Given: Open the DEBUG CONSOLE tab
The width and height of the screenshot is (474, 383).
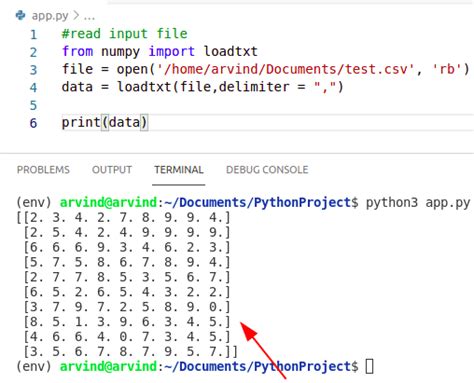Looking at the screenshot, I should 267,170.
